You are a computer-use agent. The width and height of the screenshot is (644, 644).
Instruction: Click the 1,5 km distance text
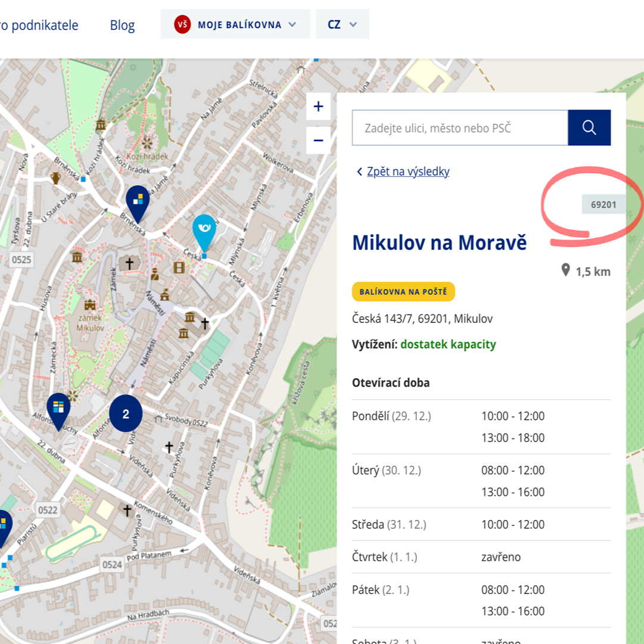(593, 272)
